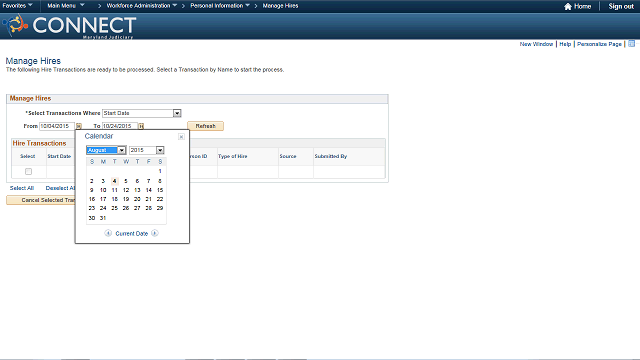Click the Start Date column header
The width and height of the screenshot is (640, 360).
tap(59, 156)
